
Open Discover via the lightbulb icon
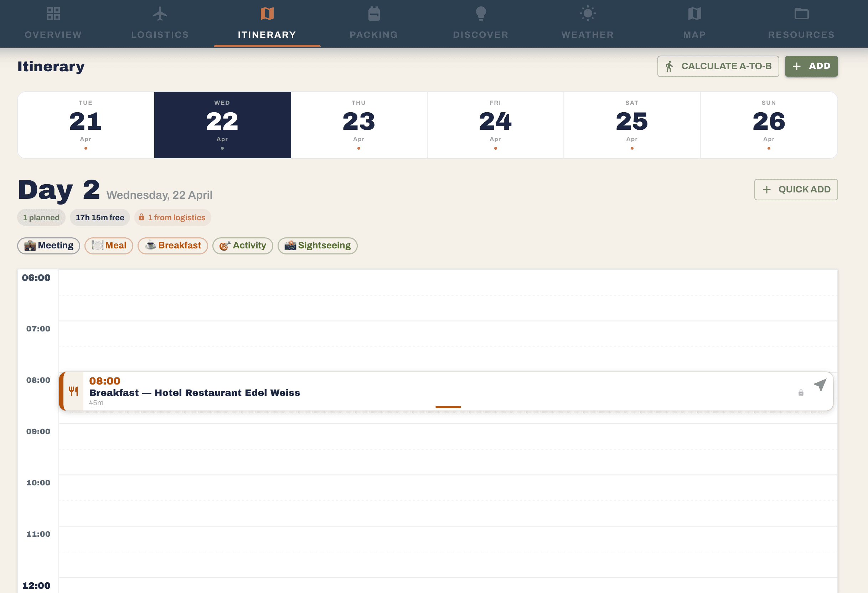click(x=481, y=14)
